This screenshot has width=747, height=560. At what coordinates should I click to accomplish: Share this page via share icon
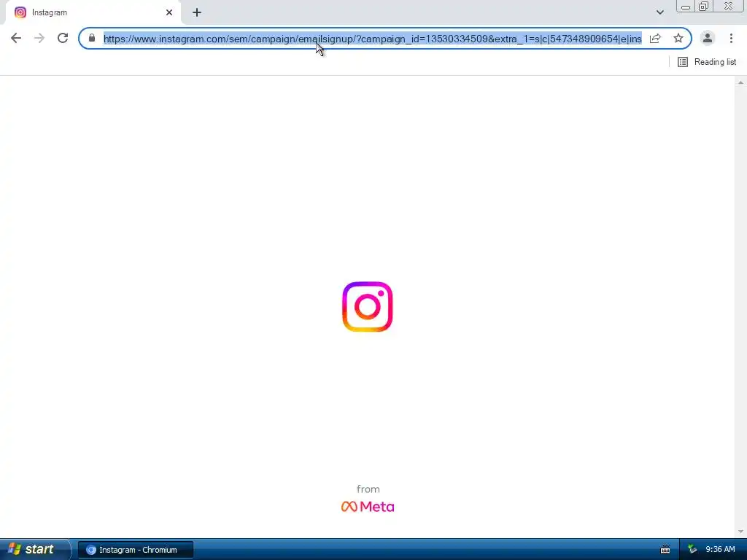(x=655, y=38)
